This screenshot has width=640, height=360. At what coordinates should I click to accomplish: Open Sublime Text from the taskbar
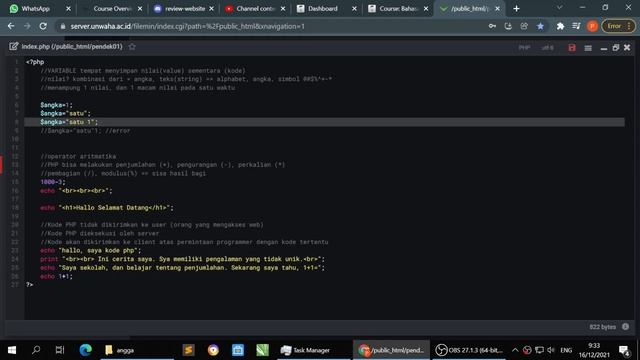(x=188, y=350)
